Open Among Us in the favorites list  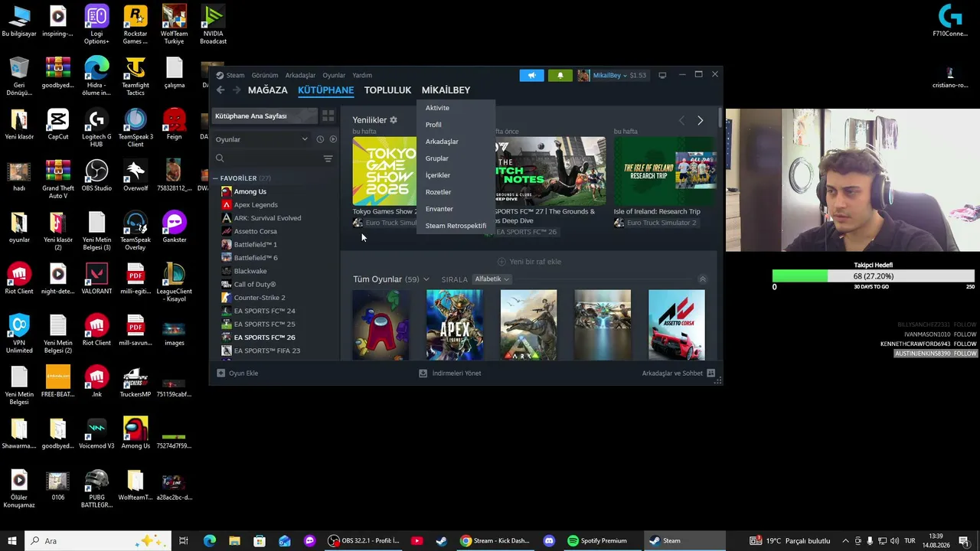[250, 191]
